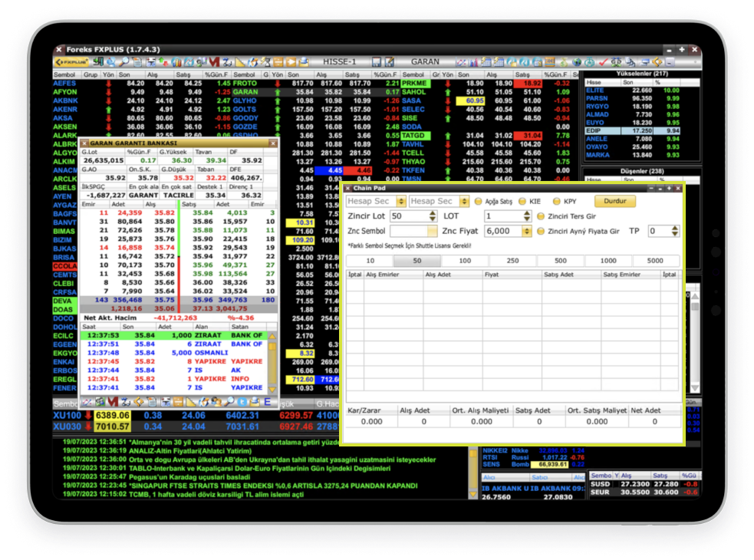
Task: Select the 100 lot quantity tab
Action: coord(466,261)
